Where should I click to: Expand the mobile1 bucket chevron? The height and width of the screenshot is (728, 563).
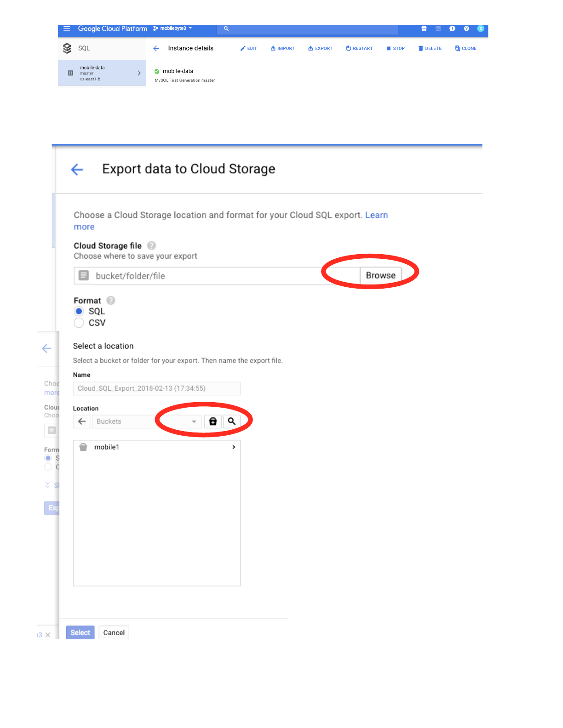pos(234,447)
